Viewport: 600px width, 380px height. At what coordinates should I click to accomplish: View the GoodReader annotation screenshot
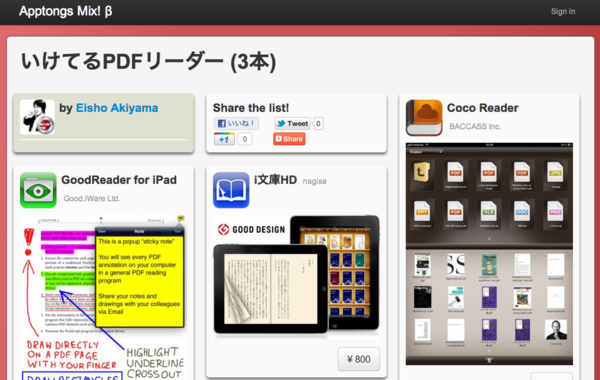point(103,297)
